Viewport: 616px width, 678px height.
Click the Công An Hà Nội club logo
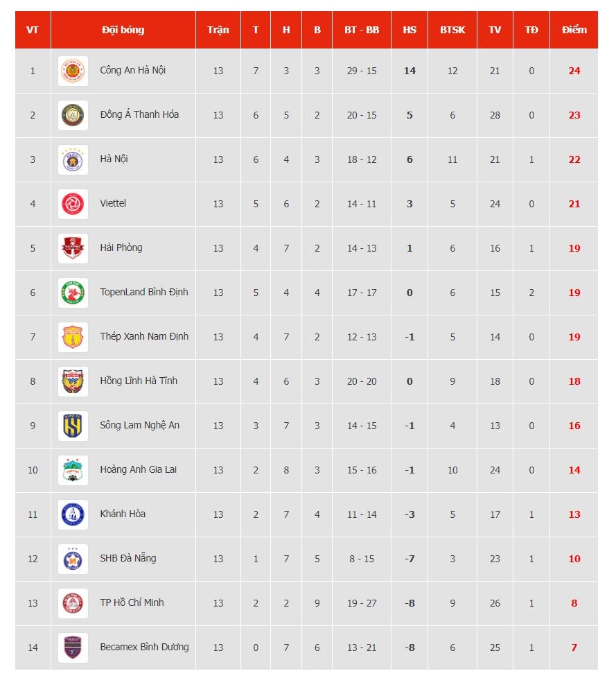click(73, 71)
